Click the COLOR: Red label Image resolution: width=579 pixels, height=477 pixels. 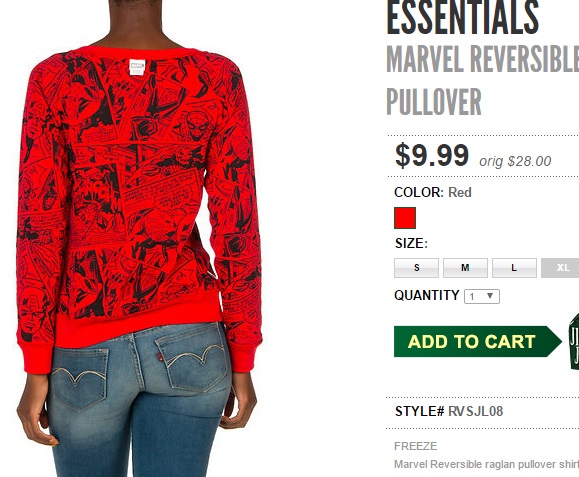[x=433, y=192]
